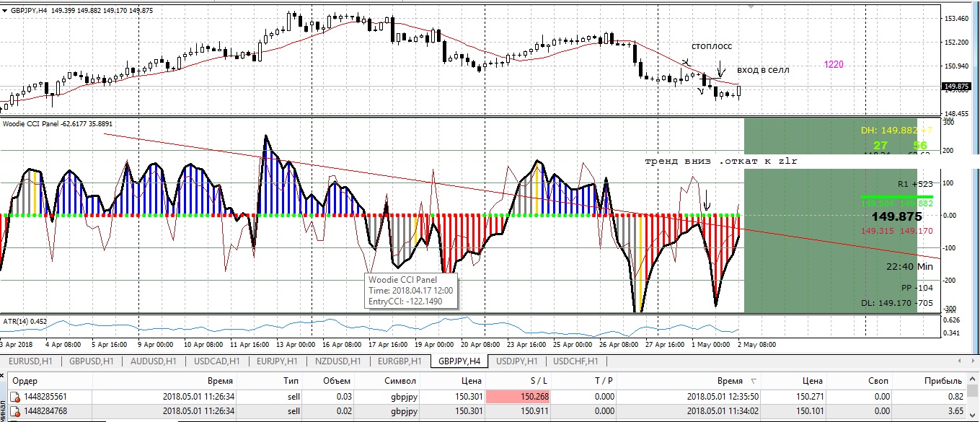Select the стоплосс text label on chart
This screenshot has width=980, height=422.
712,46
